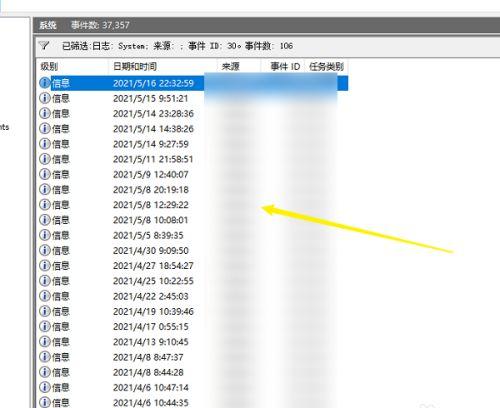Click info icon of 2021/4/13 9:10:45 row

tap(45, 341)
